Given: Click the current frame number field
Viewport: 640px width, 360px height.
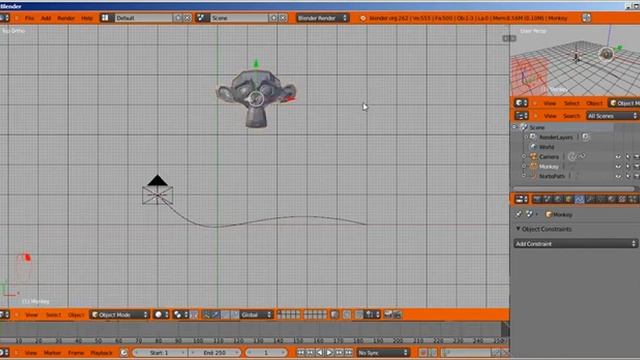Looking at the screenshot, I should tap(266, 353).
